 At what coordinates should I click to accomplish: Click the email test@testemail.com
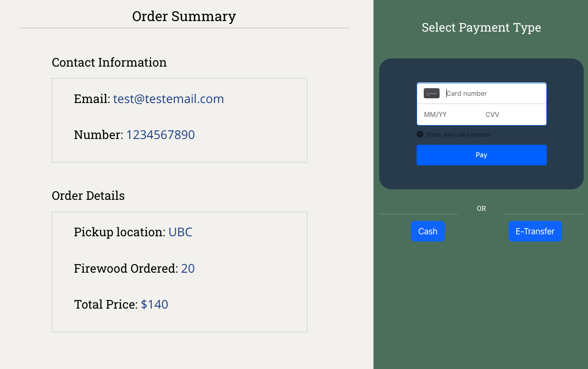coord(169,99)
